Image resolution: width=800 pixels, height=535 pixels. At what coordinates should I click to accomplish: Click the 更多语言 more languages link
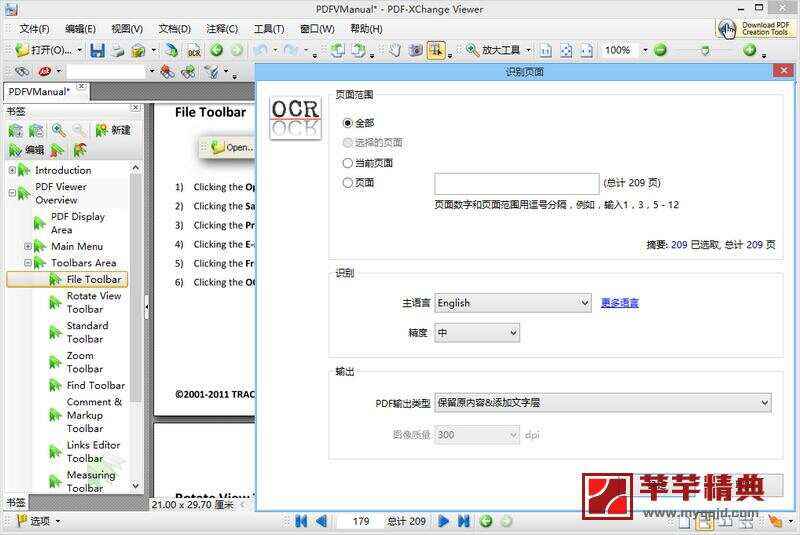coord(619,303)
